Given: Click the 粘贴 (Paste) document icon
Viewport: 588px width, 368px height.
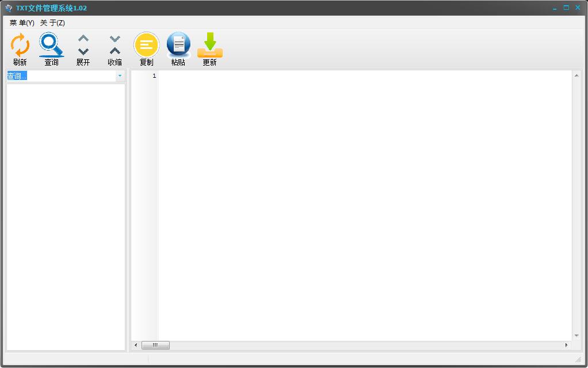Looking at the screenshot, I should click(178, 44).
